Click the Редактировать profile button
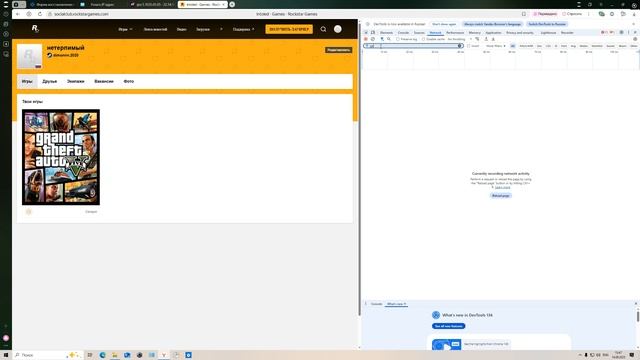Image resolution: width=640 pixels, height=360 pixels. tap(338, 50)
